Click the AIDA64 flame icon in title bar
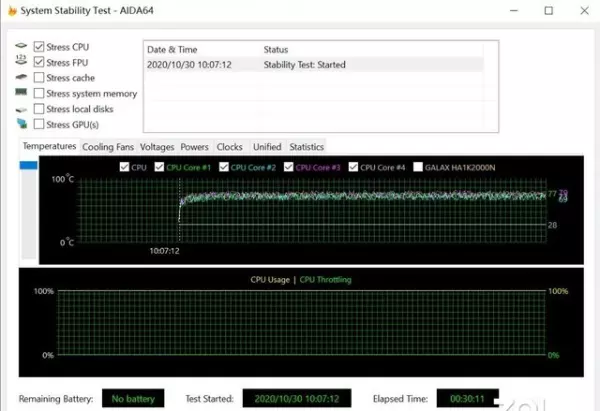 point(12,11)
